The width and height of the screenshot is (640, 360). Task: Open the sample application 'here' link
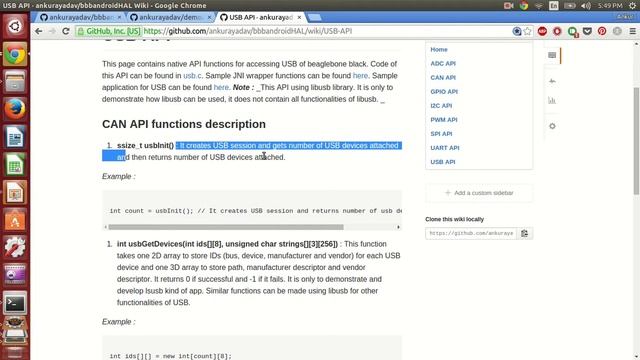click(221, 87)
